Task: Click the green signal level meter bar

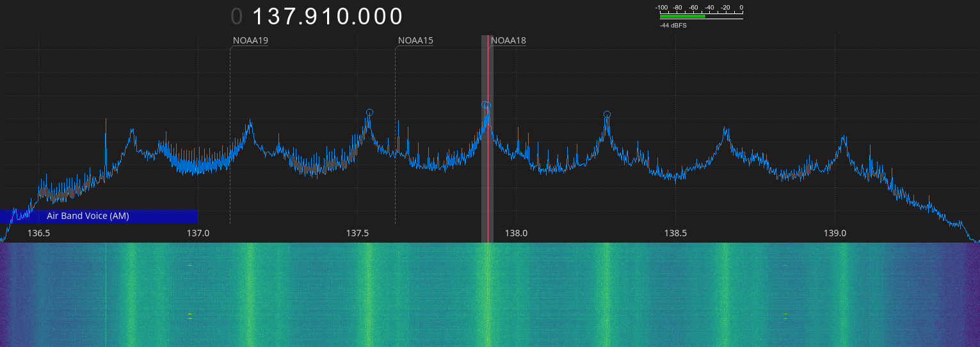Action: (x=682, y=17)
